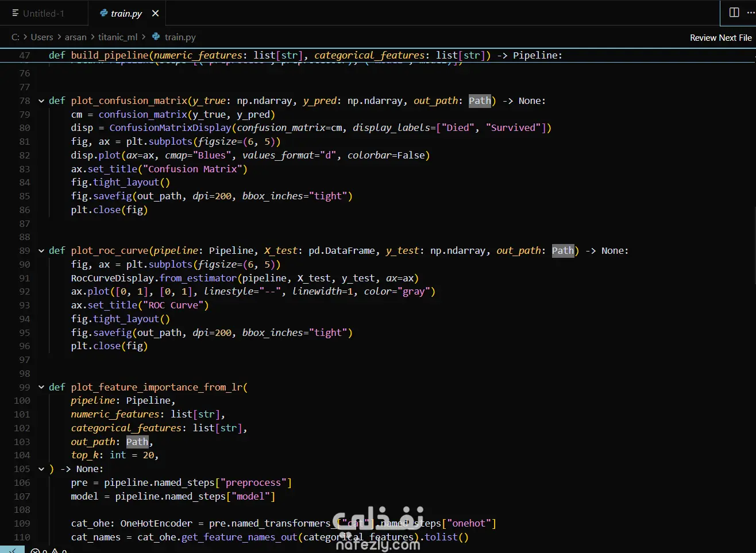Image resolution: width=756 pixels, height=553 pixels.
Task: Click the "ROC Curve" title string
Action: point(173,305)
